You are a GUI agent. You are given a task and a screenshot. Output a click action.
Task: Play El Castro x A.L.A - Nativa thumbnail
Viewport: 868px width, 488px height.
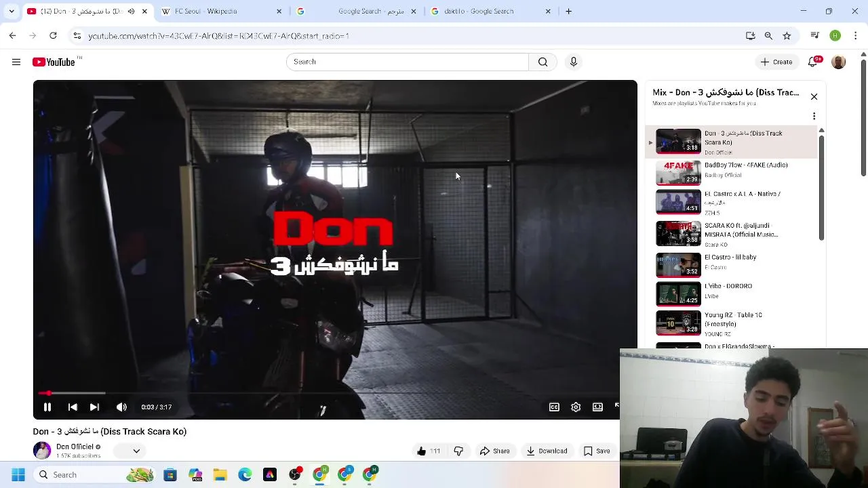(x=678, y=201)
